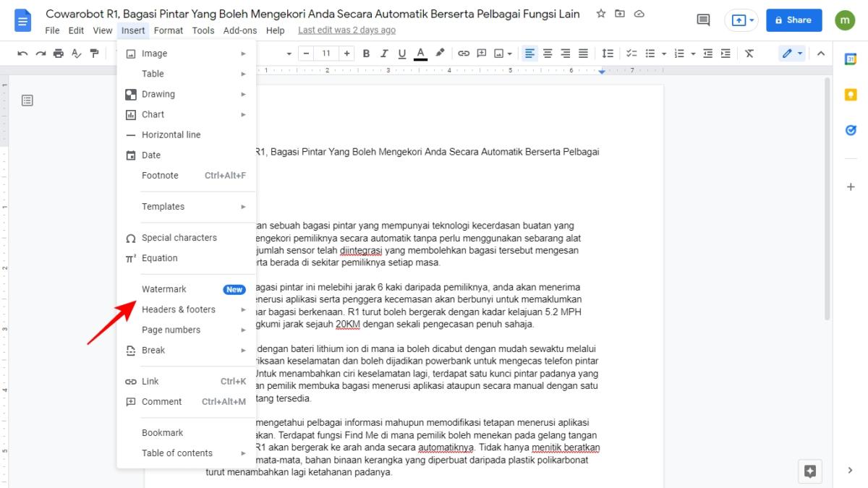Click the move to folder icon
This screenshot has height=488, width=868.
[x=620, y=14]
